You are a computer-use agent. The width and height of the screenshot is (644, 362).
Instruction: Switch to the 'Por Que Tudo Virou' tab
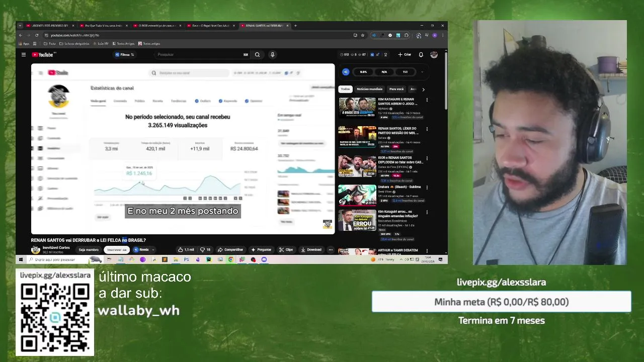coord(104,26)
